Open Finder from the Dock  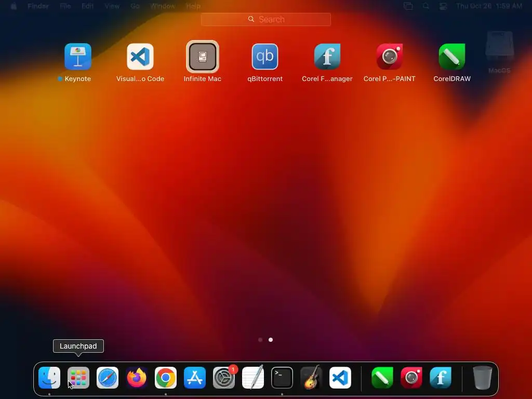49,378
